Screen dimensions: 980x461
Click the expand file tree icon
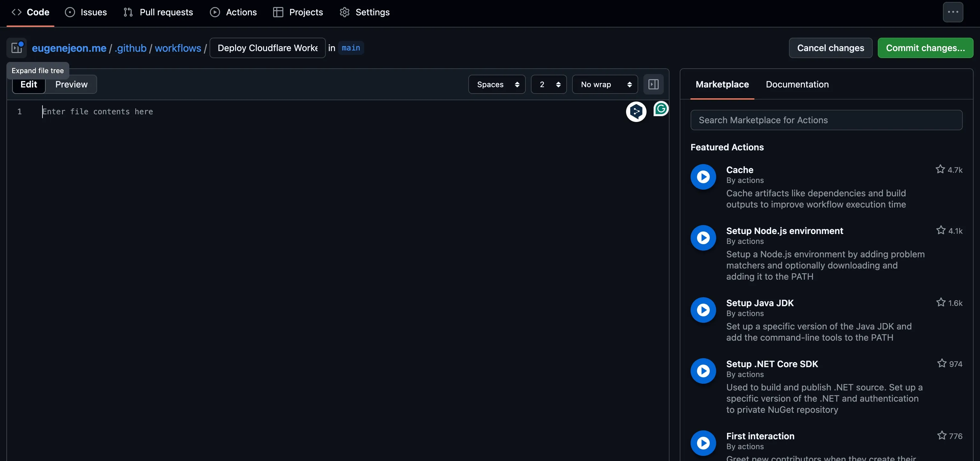(17, 48)
